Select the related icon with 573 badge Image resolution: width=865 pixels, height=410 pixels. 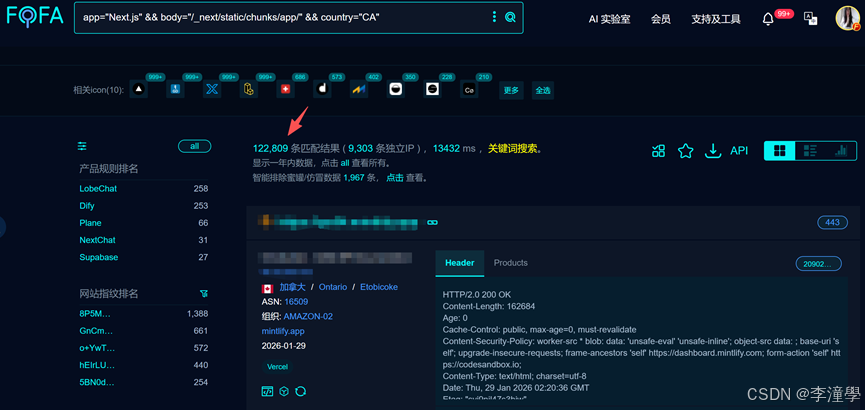[322, 89]
